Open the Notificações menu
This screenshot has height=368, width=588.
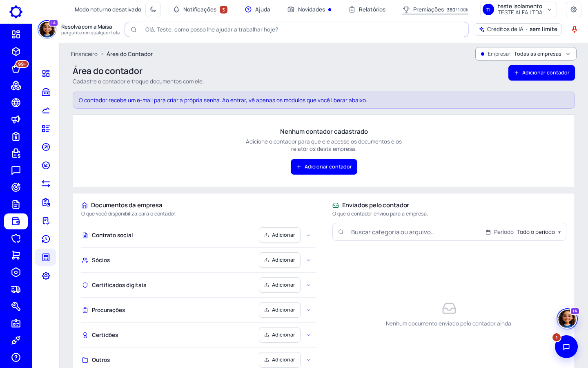click(x=200, y=9)
